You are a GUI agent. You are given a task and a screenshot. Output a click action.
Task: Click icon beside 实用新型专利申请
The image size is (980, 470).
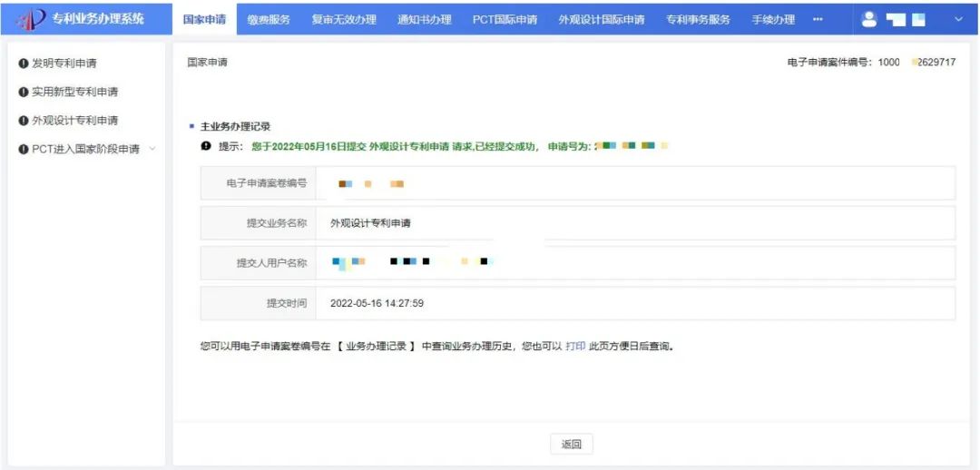click(x=24, y=92)
